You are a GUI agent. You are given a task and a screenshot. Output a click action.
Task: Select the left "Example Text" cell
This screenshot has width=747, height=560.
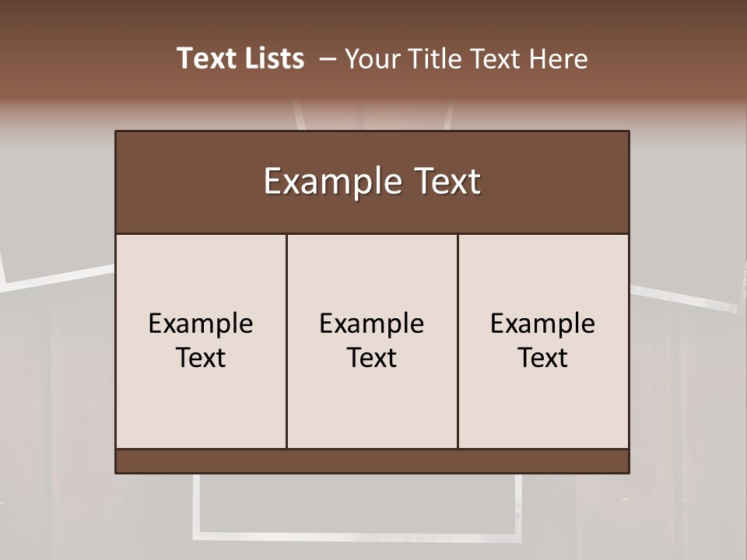(201, 341)
